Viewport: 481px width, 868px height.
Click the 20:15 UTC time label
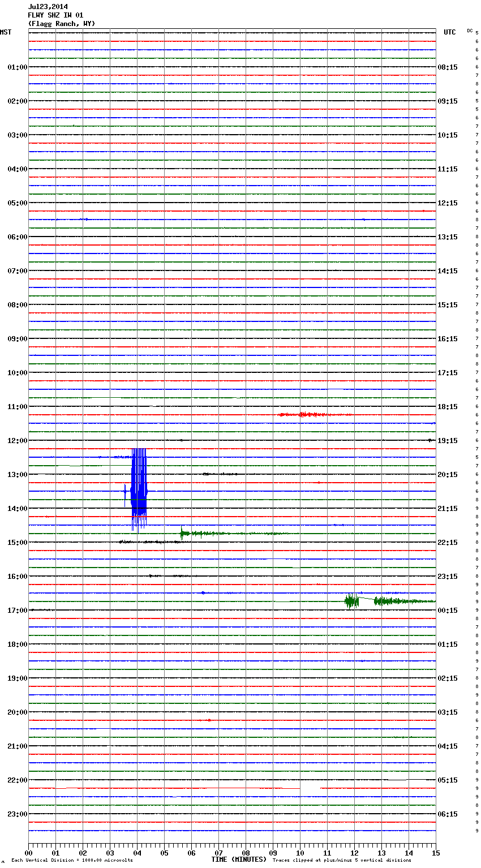[448, 475]
